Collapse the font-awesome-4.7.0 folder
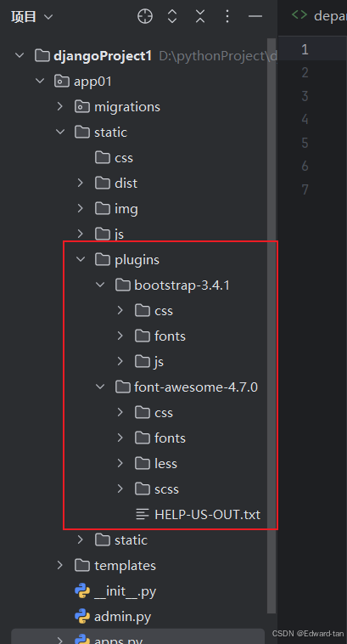This screenshot has width=347, height=644. [x=100, y=387]
